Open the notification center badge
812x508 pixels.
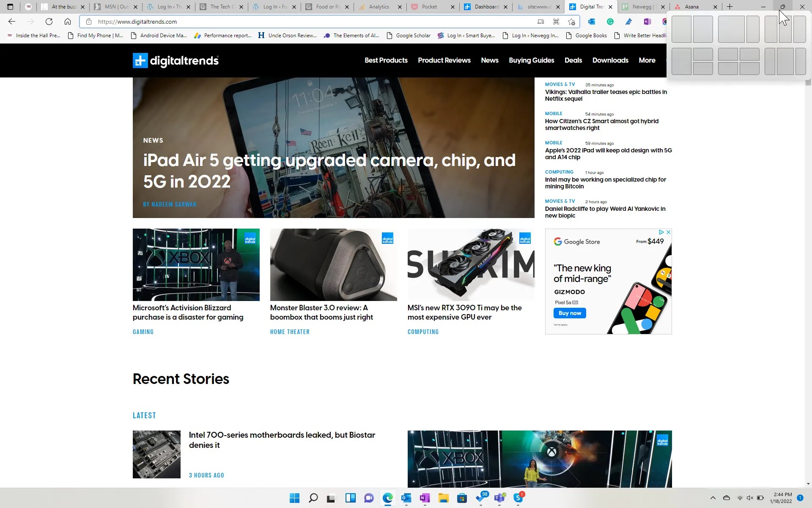point(800,498)
